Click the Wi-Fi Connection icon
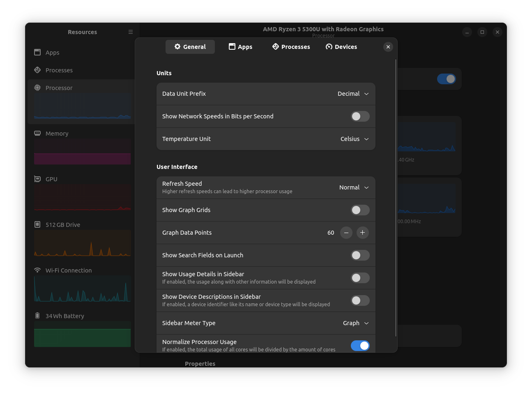Image resolution: width=532 pixels, height=395 pixels. (37, 270)
